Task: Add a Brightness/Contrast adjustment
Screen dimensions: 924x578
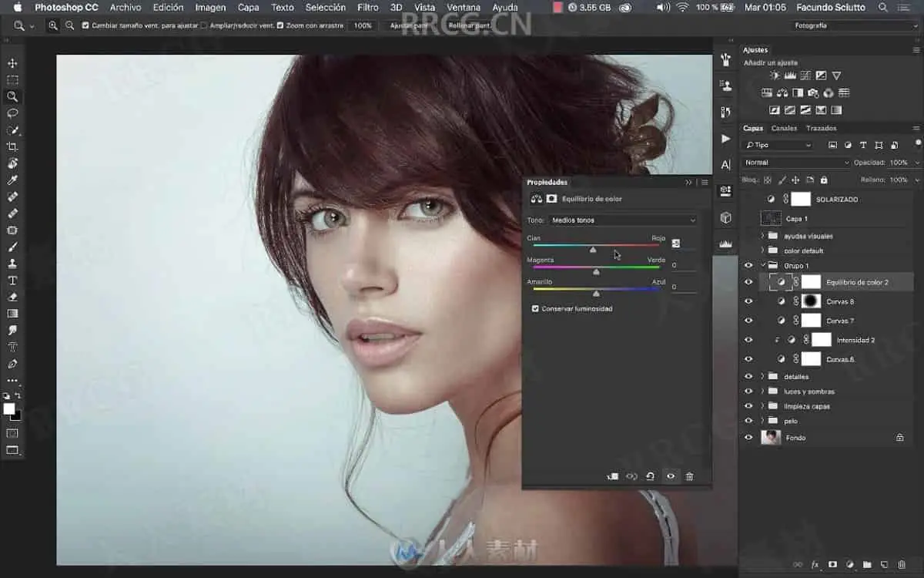Action: [x=775, y=76]
